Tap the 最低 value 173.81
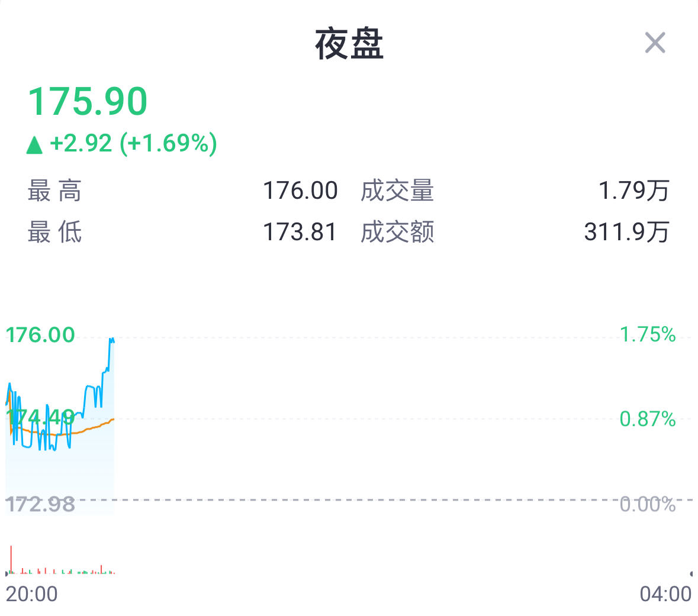The image size is (698, 616). (300, 232)
